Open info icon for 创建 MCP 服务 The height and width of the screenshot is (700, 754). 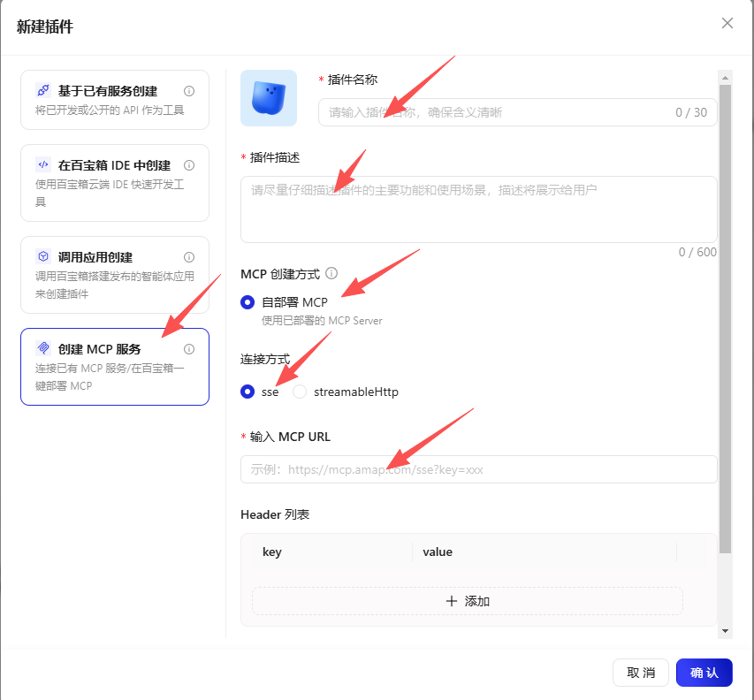(x=189, y=349)
